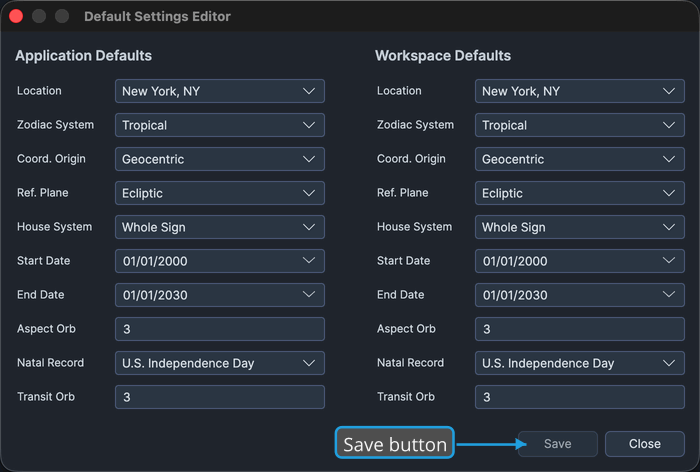This screenshot has width=700, height=472.
Task: Click the Save button
Action: (x=558, y=444)
